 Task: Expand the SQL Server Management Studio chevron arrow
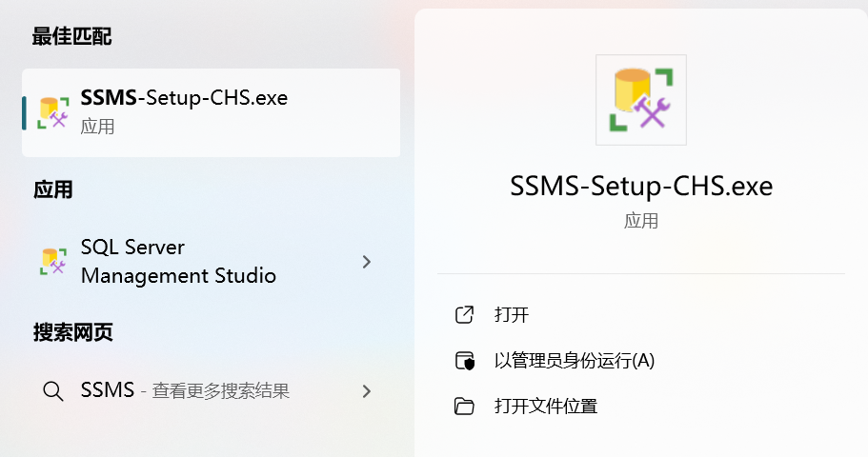pos(367,262)
